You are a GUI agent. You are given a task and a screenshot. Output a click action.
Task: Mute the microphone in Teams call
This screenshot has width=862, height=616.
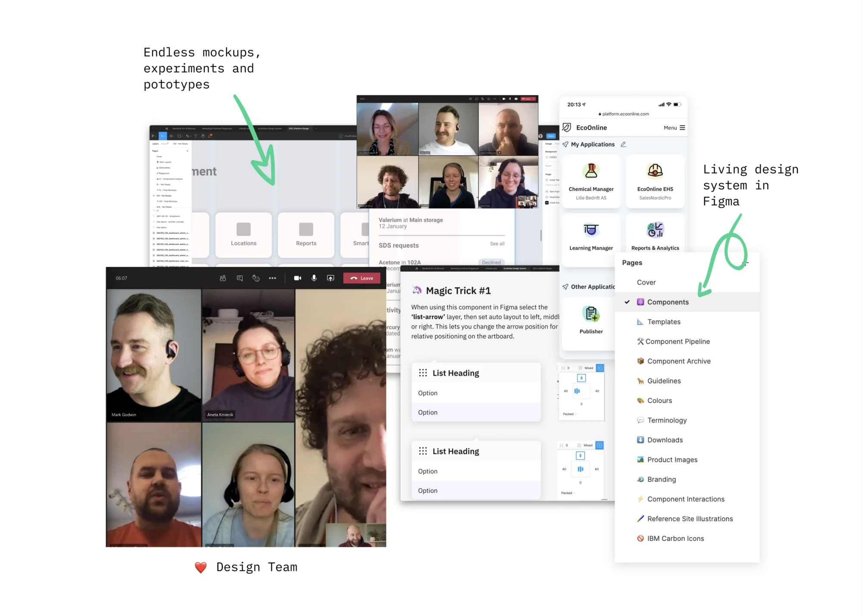point(314,278)
